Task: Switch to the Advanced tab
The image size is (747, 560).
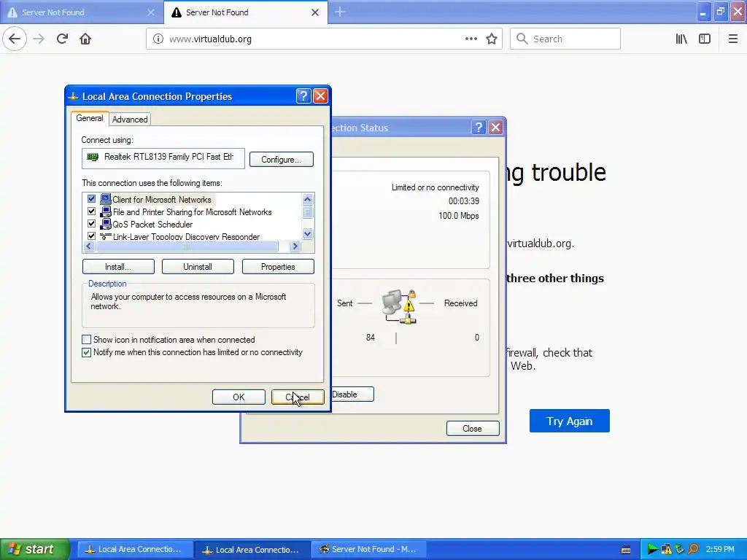Action: point(130,120)
